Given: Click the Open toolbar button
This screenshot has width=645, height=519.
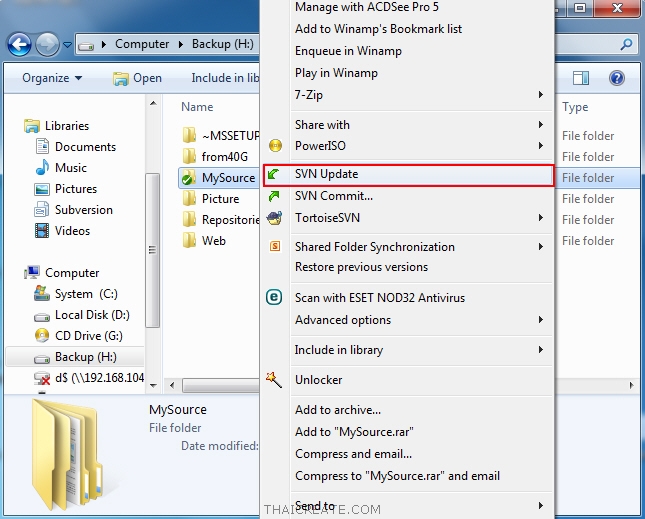Looking at the screenshot, I should 137,78.
